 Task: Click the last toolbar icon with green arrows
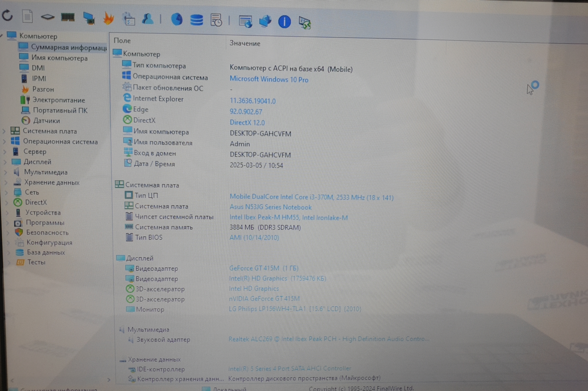pos(304,22)
